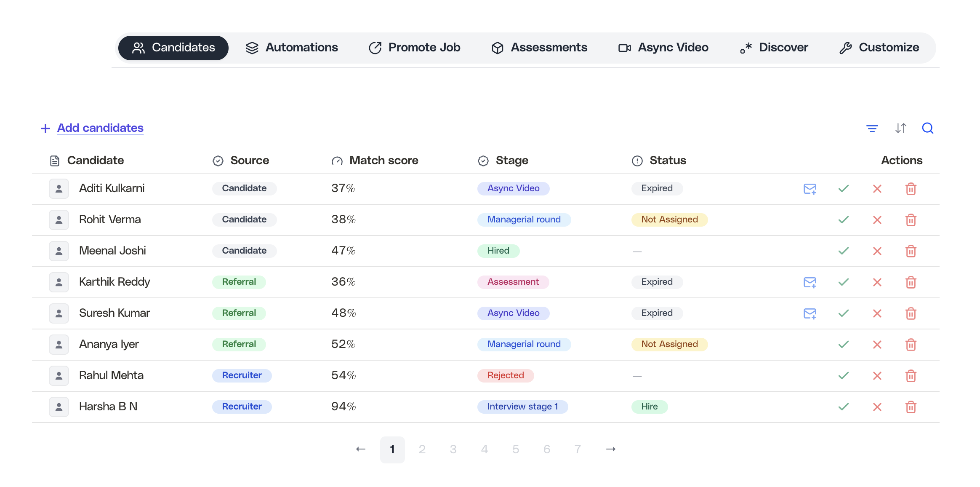
Task: Click Rohit Verma's profile avatar
Action: tap(59, 219)
